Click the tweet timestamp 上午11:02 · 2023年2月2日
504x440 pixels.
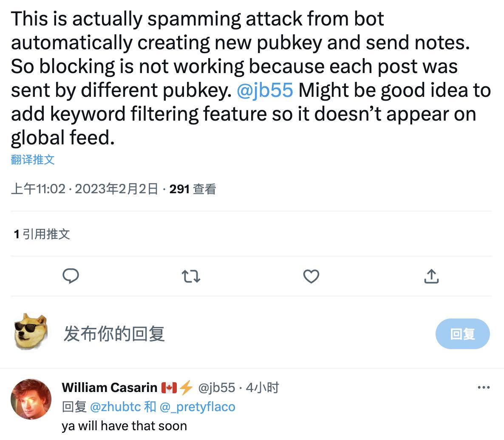pos(84,189)
